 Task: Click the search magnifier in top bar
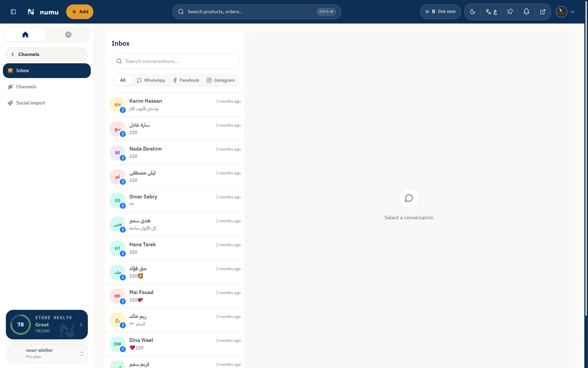(181, 12)
